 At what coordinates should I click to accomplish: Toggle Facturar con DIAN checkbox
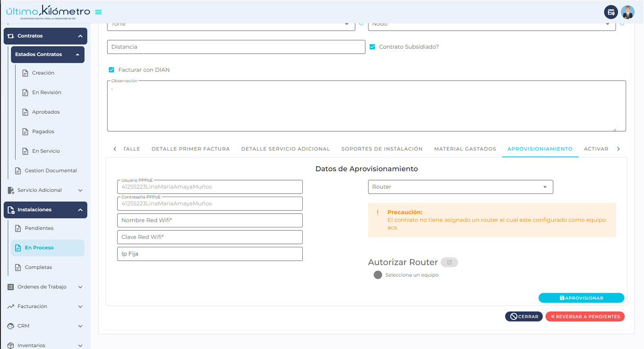click(x=111, y=70)
